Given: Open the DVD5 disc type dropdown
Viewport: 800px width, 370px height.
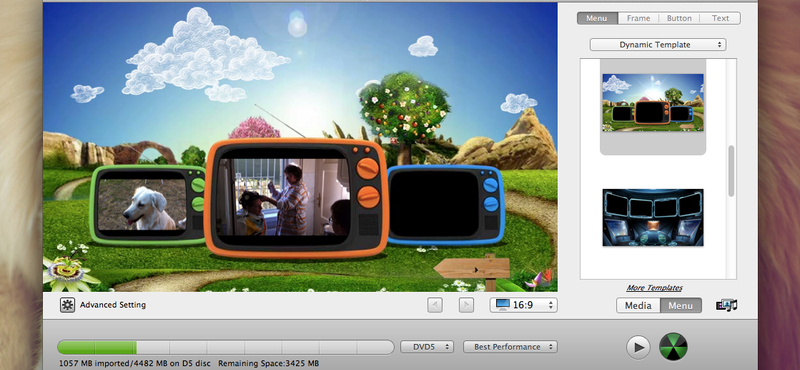Looking at the screenshot, I should coord(427,347).
